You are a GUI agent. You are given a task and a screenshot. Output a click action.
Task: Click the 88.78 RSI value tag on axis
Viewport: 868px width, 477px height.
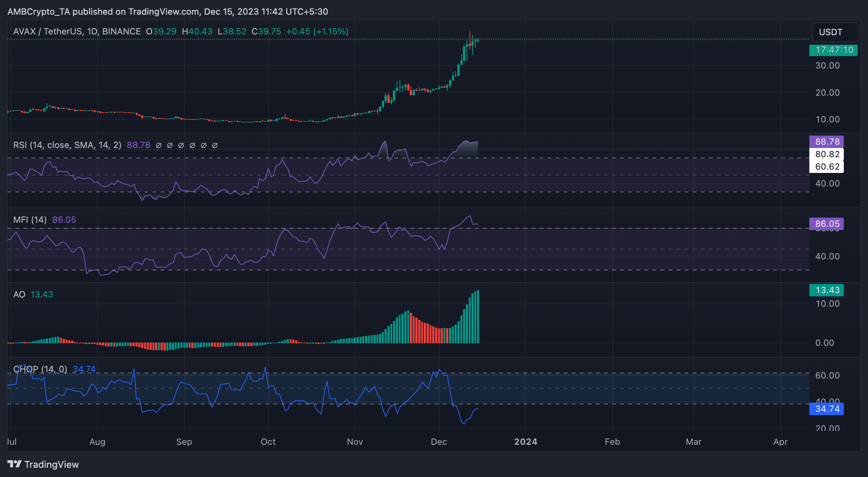coord(826,142)
